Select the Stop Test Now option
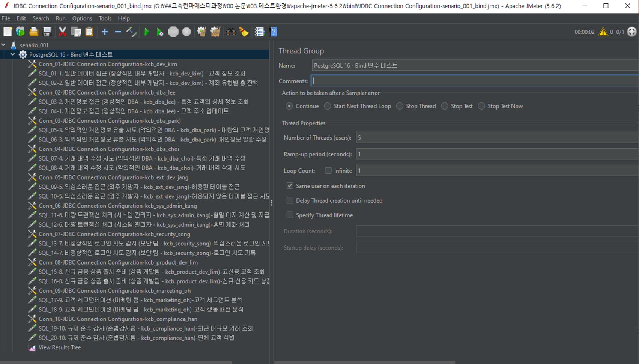Image resolution: width=639 pixels, height=364 pixels. point(481,106)
